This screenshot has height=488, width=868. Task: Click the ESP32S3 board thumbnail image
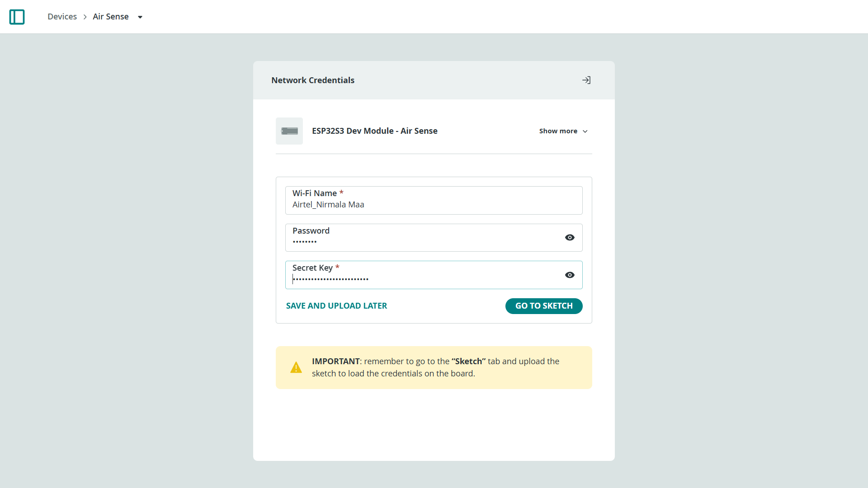pos(289,131)
